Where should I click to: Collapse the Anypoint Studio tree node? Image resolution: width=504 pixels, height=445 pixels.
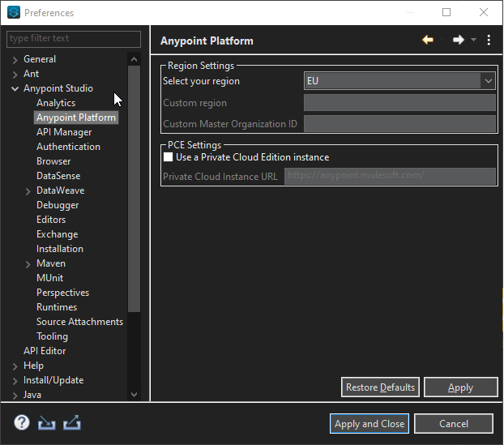pyautogui.click(x=15, y=88)
